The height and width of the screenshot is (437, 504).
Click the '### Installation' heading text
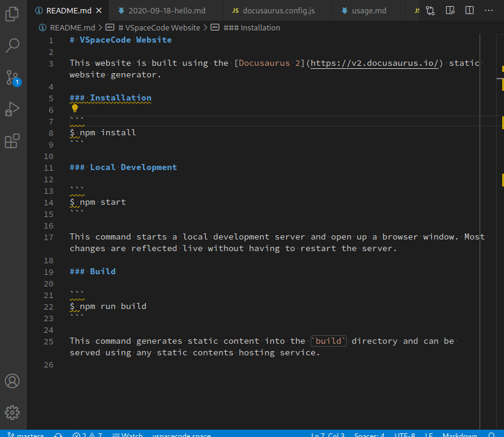(x=110, y=98)
